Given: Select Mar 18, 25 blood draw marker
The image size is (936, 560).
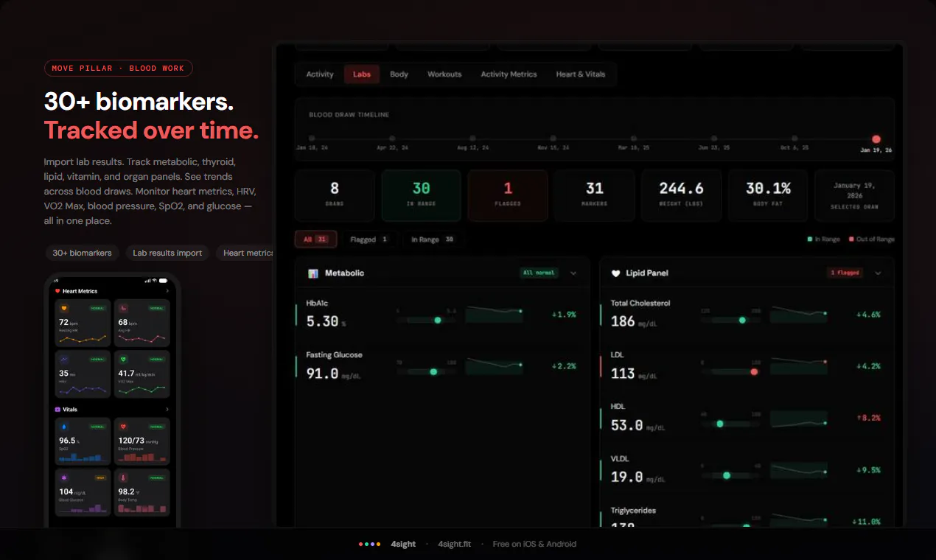Looking at the screenshot, I should pos(633,139).
